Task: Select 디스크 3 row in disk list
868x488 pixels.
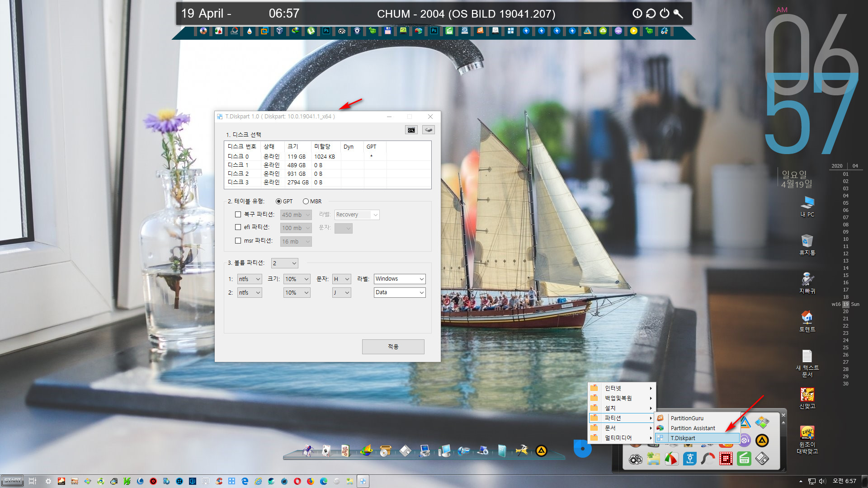Action: point(327,183)
